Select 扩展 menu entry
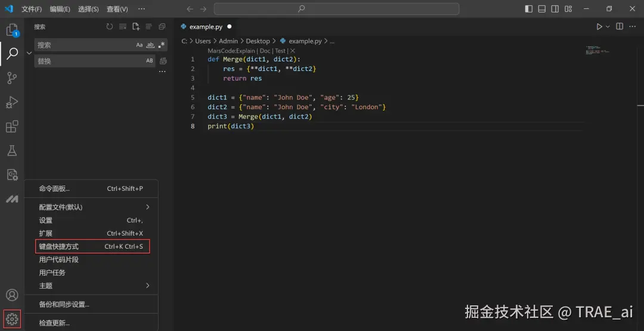644x331 pixels. click(x=91, y=234)
